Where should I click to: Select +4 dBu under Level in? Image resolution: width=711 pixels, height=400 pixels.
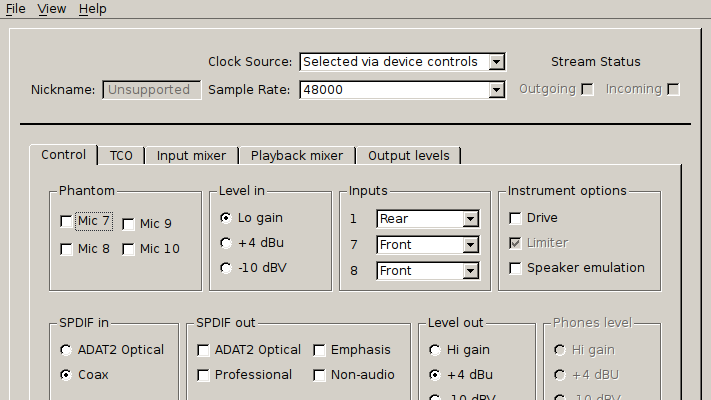click(x=226, y=243)
